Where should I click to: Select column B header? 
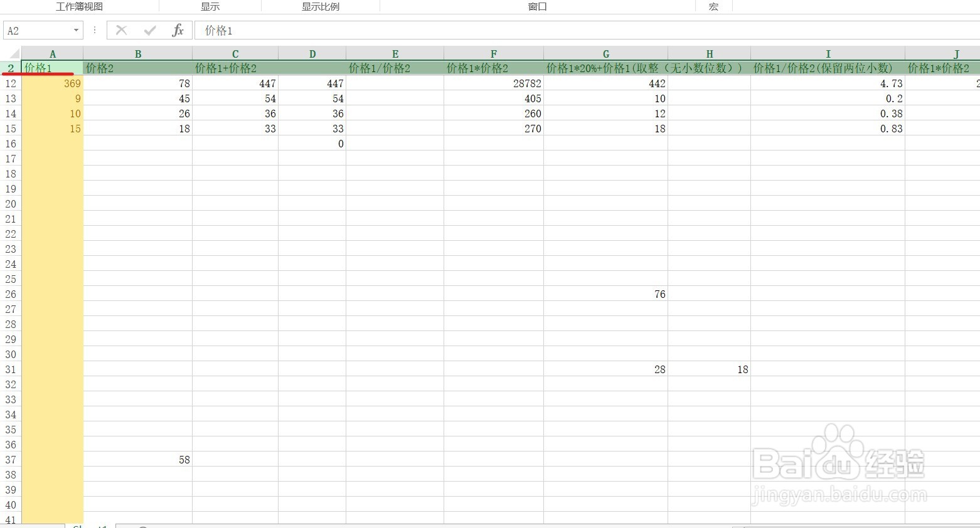coord(138,54)
